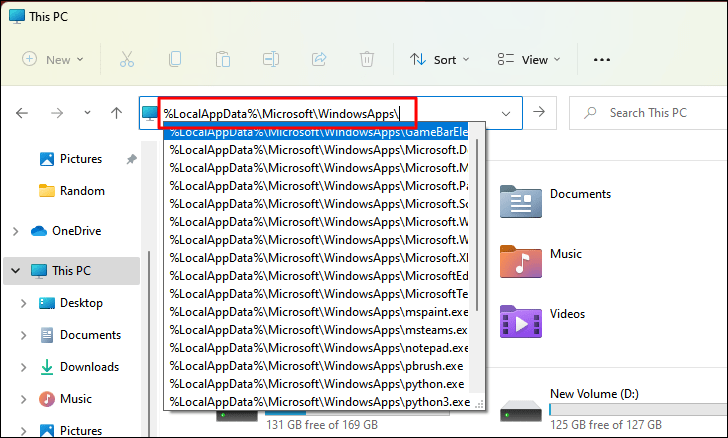
Task: Open Music in the sidebar
Action: click(x=66, y=399)
